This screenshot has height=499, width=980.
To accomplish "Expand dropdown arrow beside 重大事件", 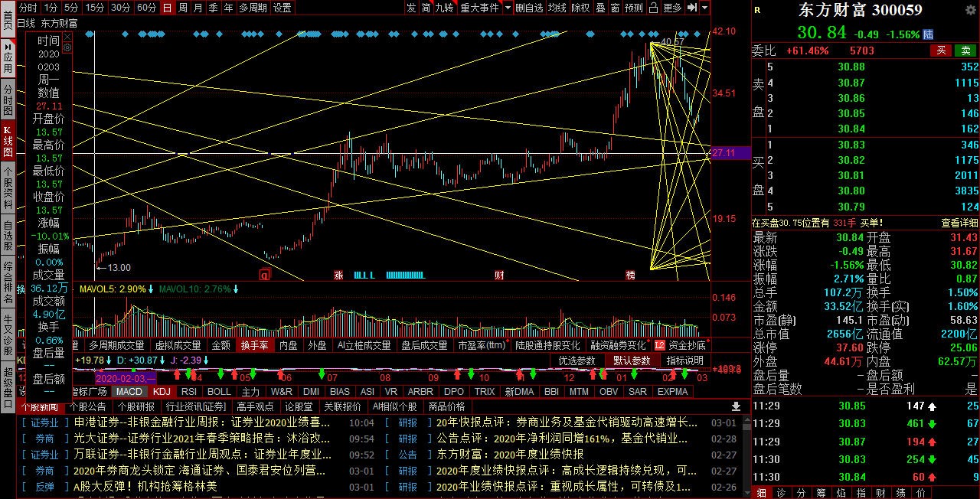I will (x=508, y=8).
